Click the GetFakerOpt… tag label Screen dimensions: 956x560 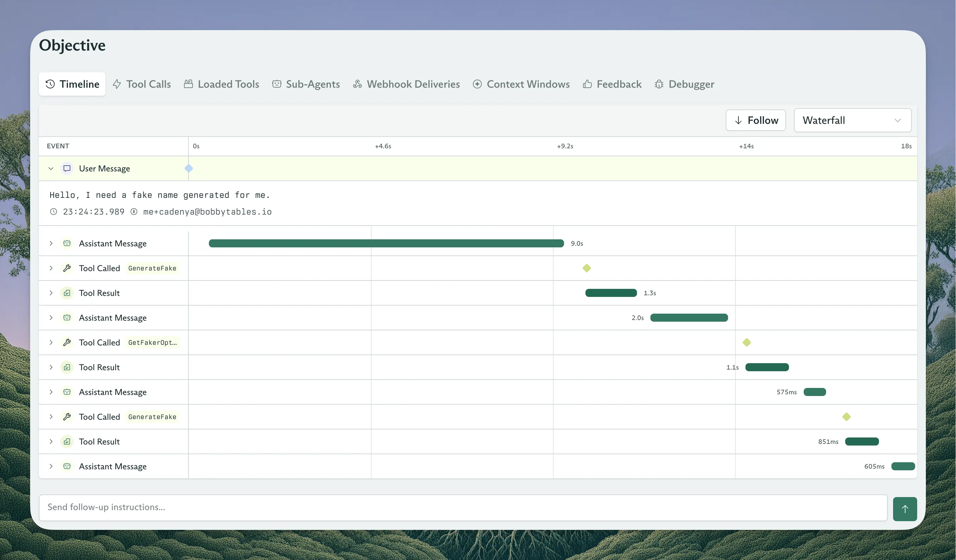(x=152, y=343)
